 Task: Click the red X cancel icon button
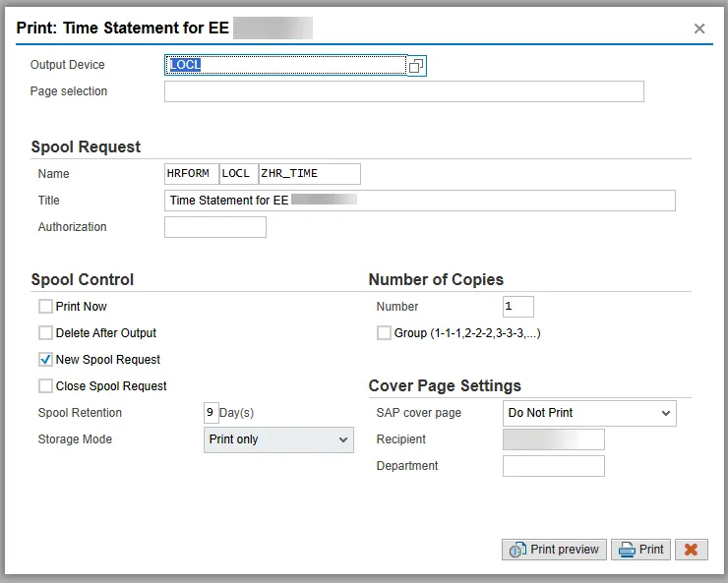click(x=691, y=550)
